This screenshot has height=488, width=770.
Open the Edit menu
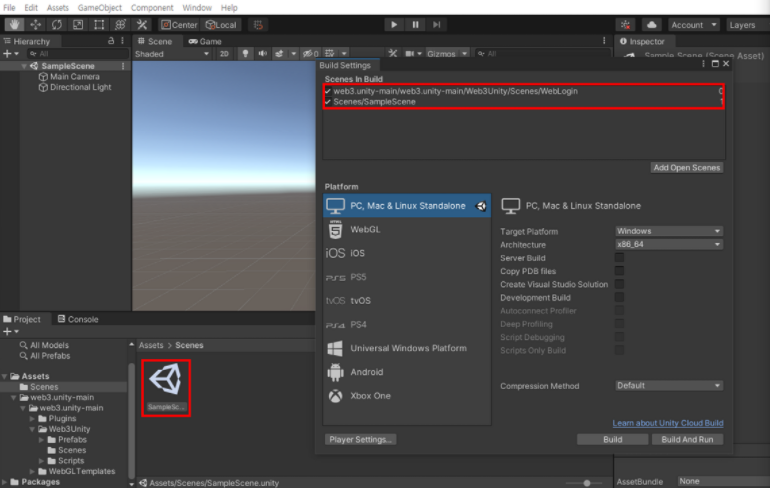click(x=31, y=7)
